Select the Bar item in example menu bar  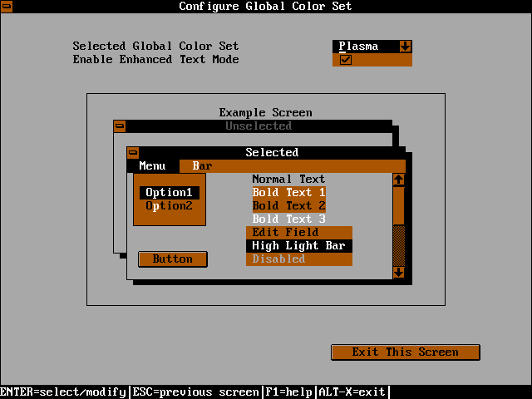[202, 166]
